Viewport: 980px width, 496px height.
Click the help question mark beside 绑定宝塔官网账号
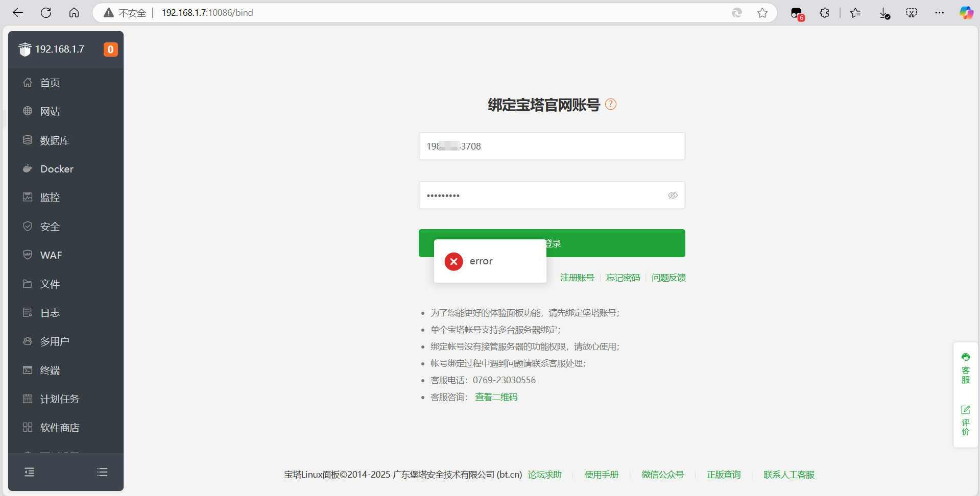[611, 104]
